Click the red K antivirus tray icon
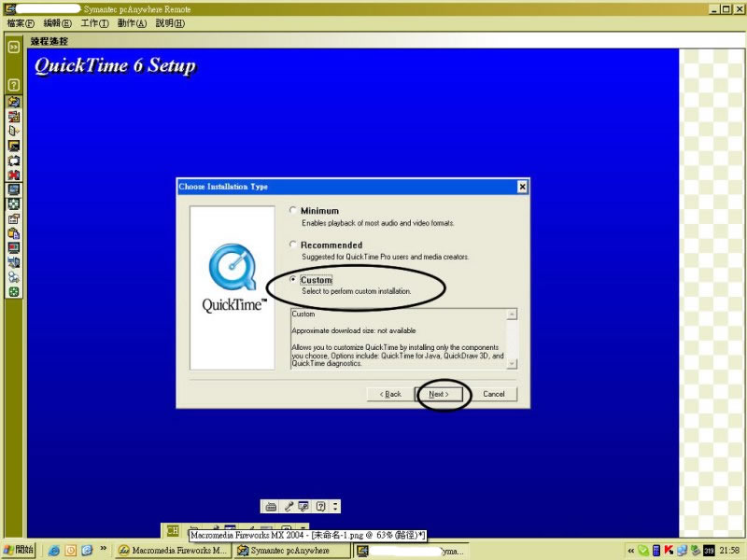The height and width of the screenshot is (560, 747). [669, 551]
